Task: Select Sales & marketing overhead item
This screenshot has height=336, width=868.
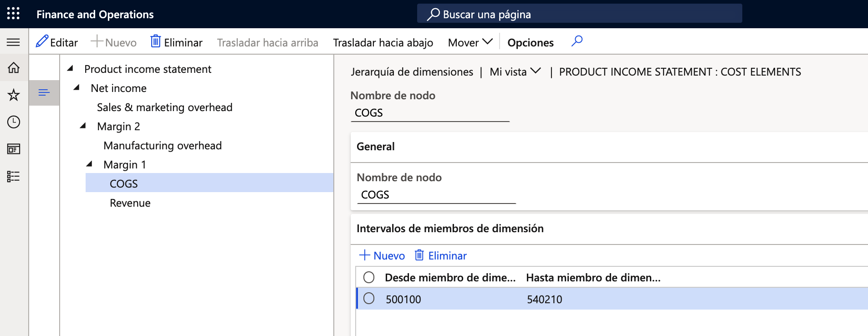Action: [x=164, y=107]
